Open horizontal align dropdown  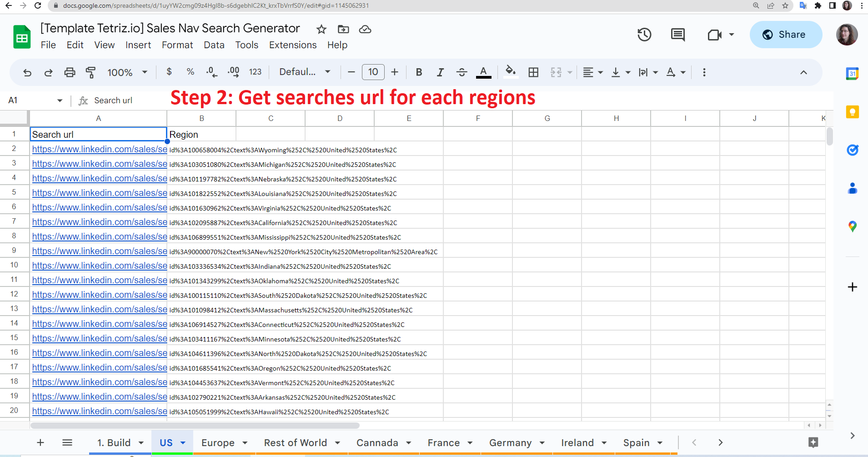pyautogui.click(x=593, y=72)
